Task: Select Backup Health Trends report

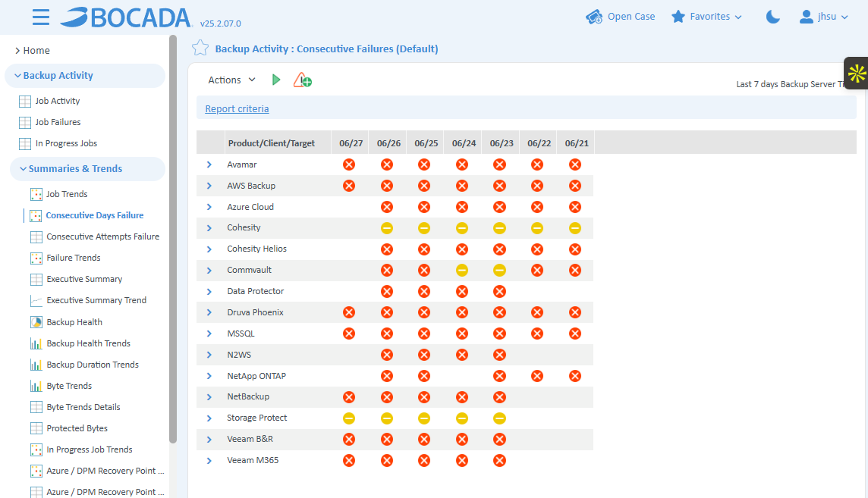Action: click(88, 343)
